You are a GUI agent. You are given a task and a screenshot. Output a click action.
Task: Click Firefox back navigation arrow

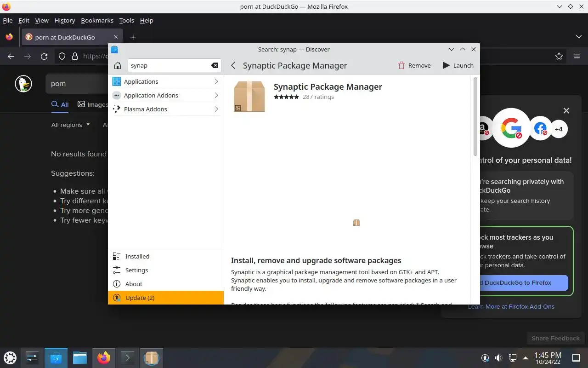tap(11, 56)
